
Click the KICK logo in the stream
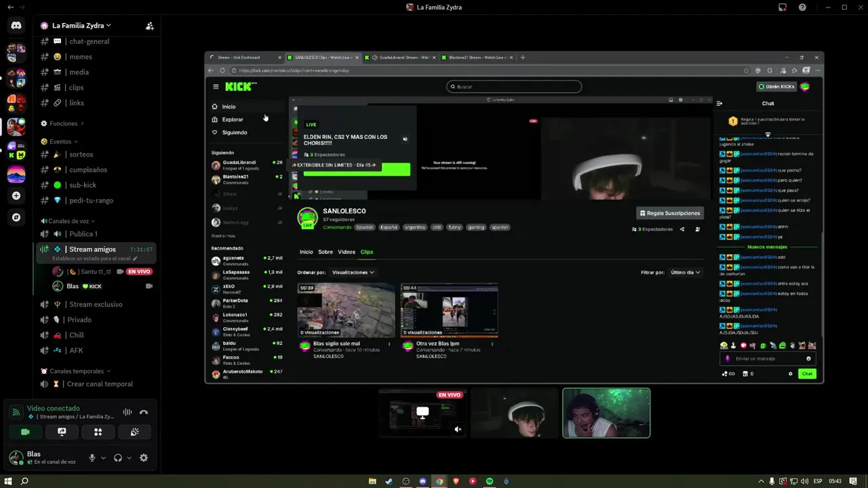pyautogui.click(x=241, y=87)
